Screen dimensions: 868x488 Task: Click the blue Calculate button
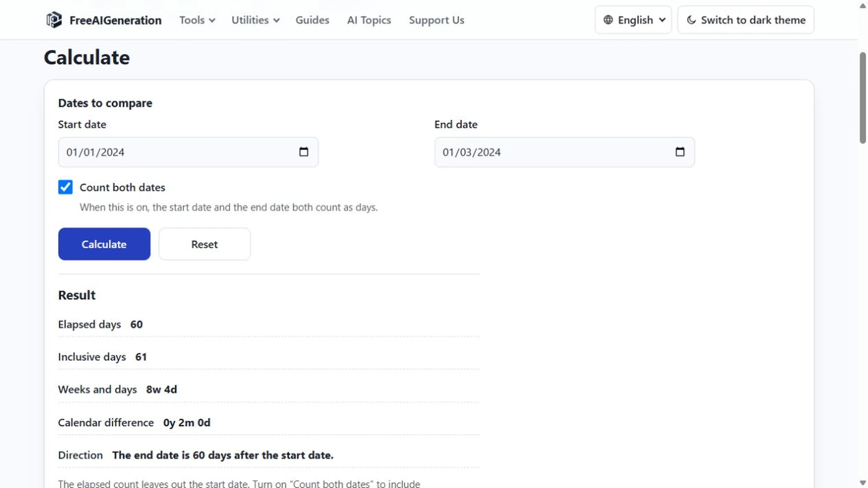(x=104, y=244)
